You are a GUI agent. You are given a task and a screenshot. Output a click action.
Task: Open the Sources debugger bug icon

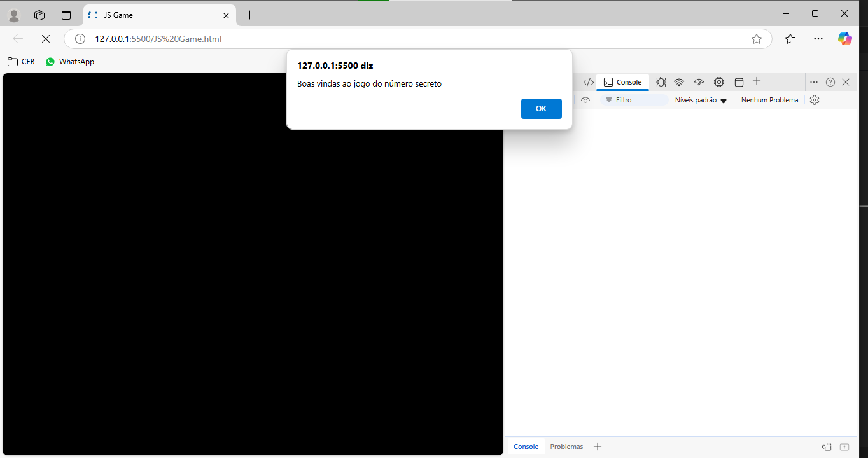click(x=661, y=82)
